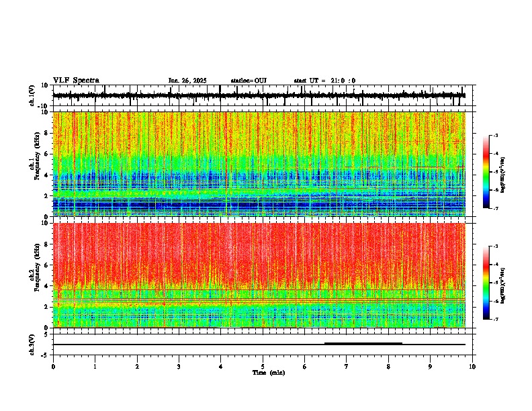Click the '0' tick on the time axis
This screenshot has height=411, width=532.
pos(53,366)
